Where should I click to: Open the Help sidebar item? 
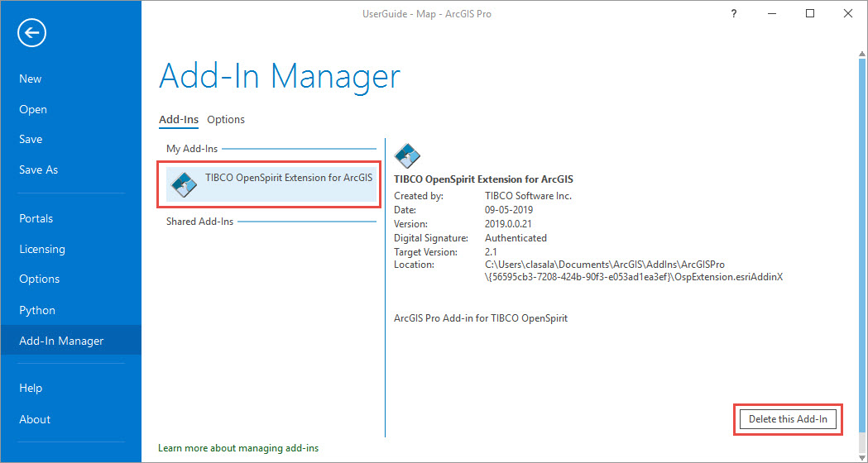coord(31,388)
